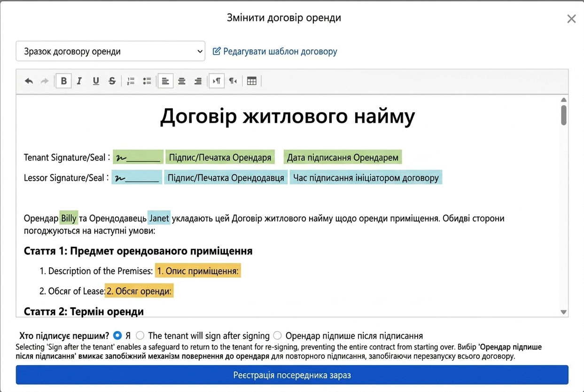Select the Я radio option
The height and width of the screenshot is (392, 584).
[x=117, y=336]
